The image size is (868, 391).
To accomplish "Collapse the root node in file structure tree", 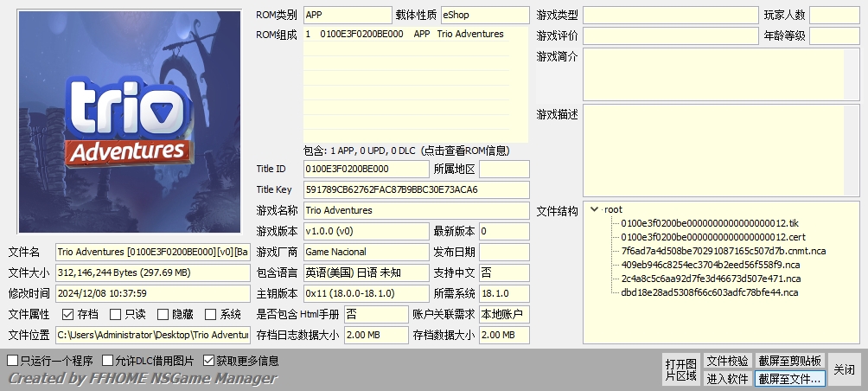I will (595, 209).
